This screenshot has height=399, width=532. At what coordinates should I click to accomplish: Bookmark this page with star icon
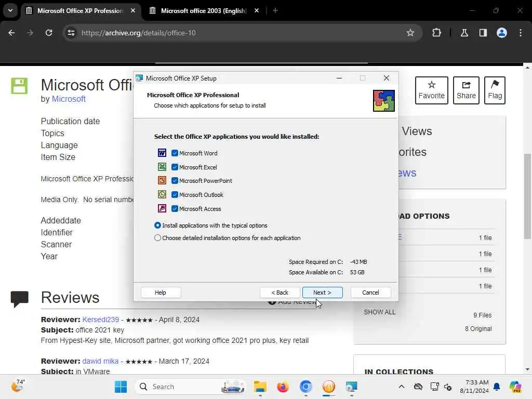tap(410, 33)
